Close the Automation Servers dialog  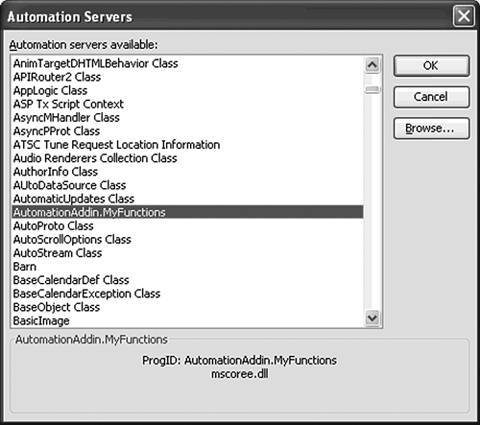pos(464,16)
